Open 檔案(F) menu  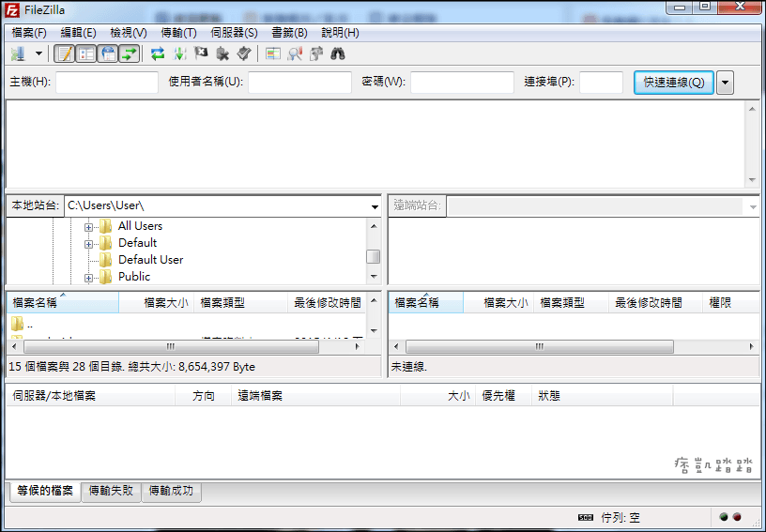29,33
